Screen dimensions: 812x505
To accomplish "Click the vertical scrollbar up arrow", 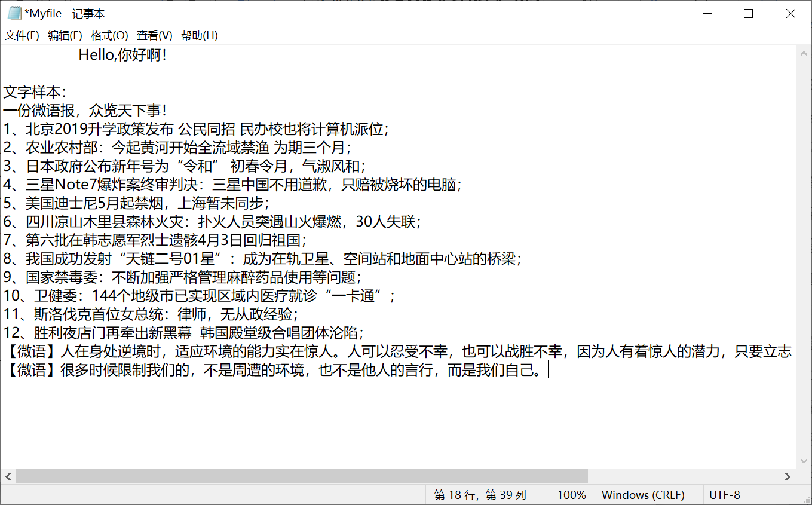I will coord(804,53).
